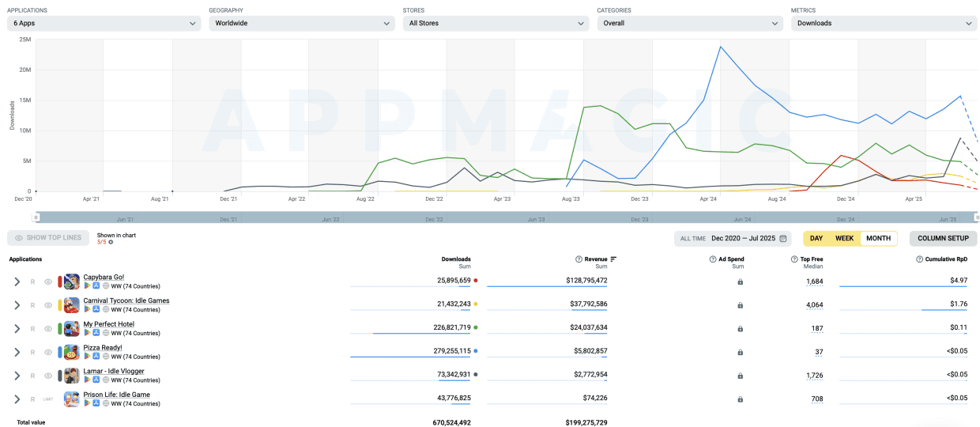The width and height of the screenshot is (980, 427).
Task: Click the Revenue column sort icon
Action: pos(614,259)
